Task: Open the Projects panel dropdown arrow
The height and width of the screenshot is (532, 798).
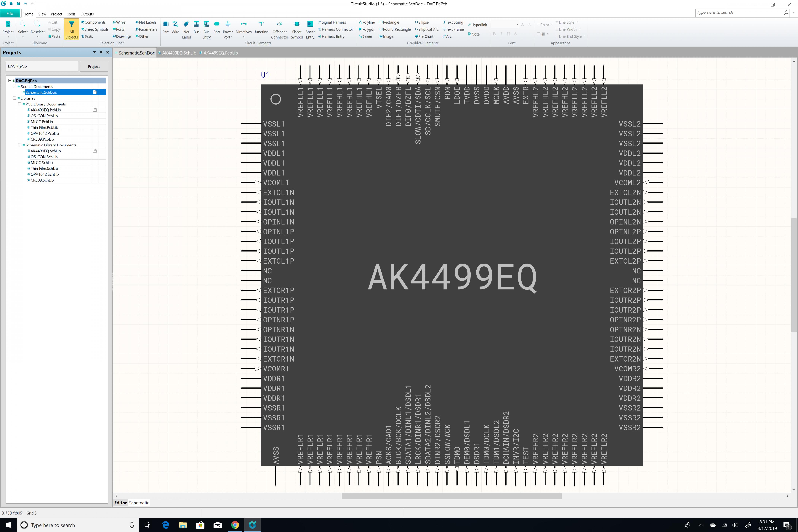Action: pyautogui.click(x=94, y=52)
